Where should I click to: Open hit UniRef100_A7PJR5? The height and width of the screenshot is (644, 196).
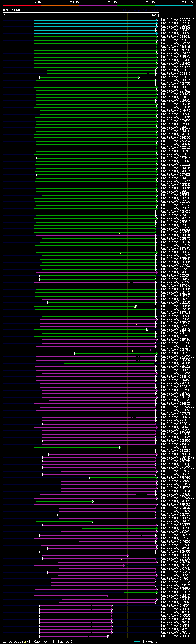[x=176, y=30]
